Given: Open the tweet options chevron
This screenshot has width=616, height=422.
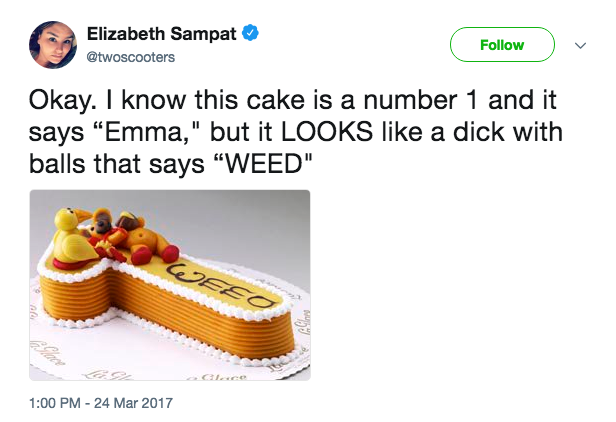Looking at the screenshot, I should coord(580,45).
